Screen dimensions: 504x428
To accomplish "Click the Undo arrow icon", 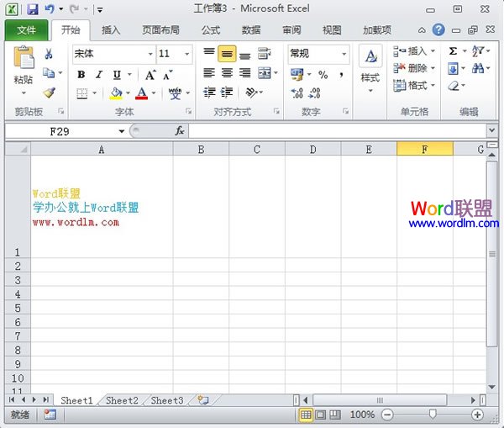I will point(50,9).
